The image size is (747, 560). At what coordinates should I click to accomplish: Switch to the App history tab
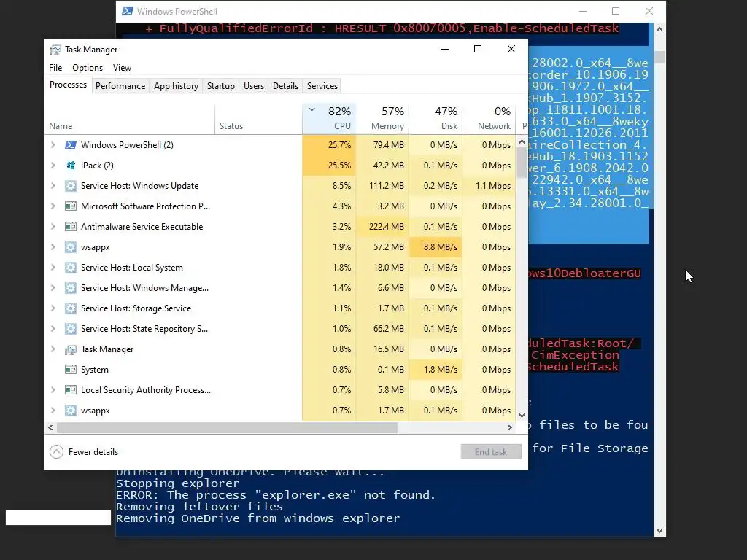pyautogui.click(x=176, y=86)
